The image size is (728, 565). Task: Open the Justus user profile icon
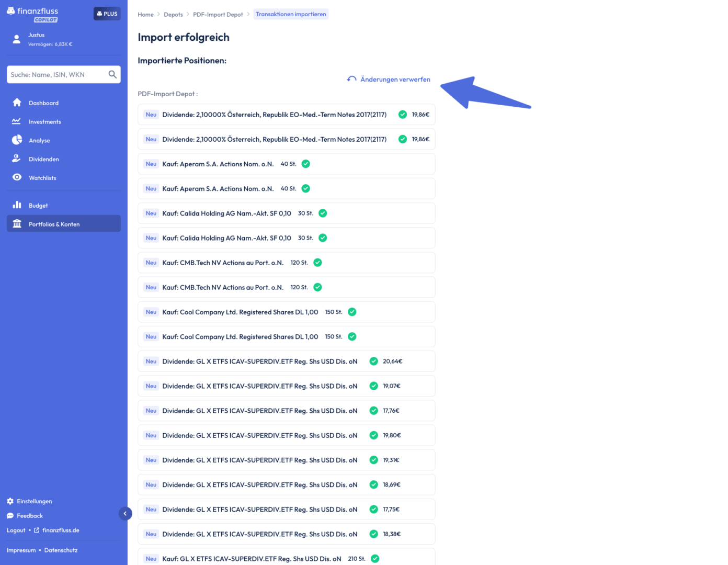coord(17,39)
